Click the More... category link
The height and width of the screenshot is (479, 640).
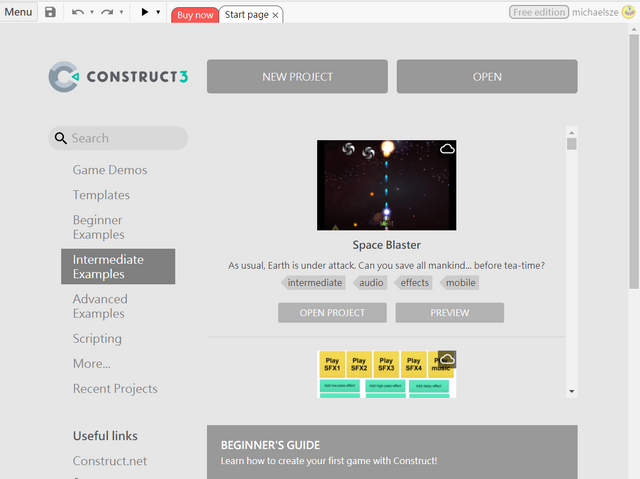click(x=91, y=364)
